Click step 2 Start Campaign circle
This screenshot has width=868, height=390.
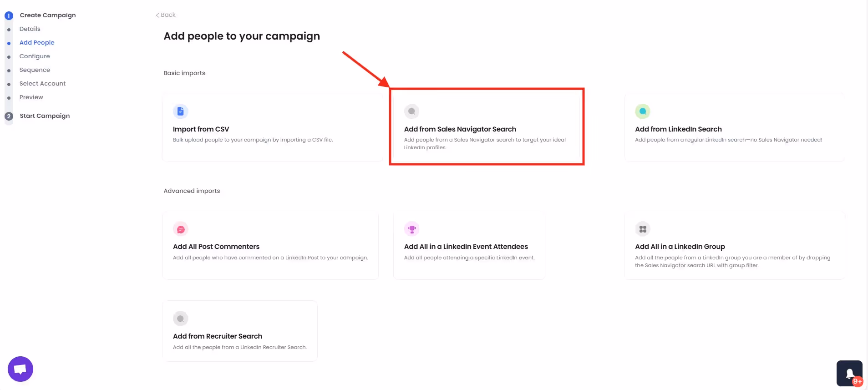coord(8,116)
